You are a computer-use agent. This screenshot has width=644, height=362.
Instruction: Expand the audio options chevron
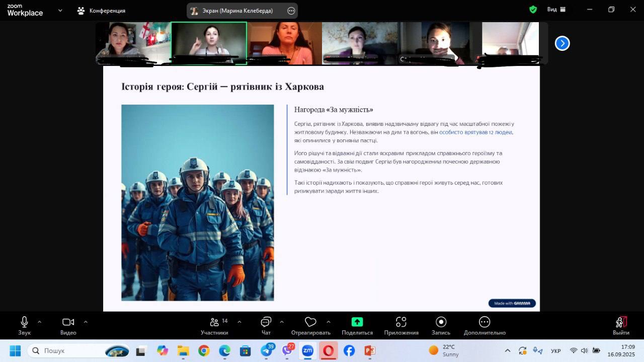point(40,322)
